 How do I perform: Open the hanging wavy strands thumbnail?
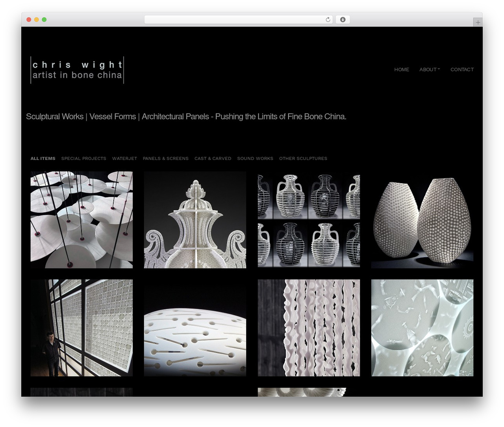(x=309, y=328)
